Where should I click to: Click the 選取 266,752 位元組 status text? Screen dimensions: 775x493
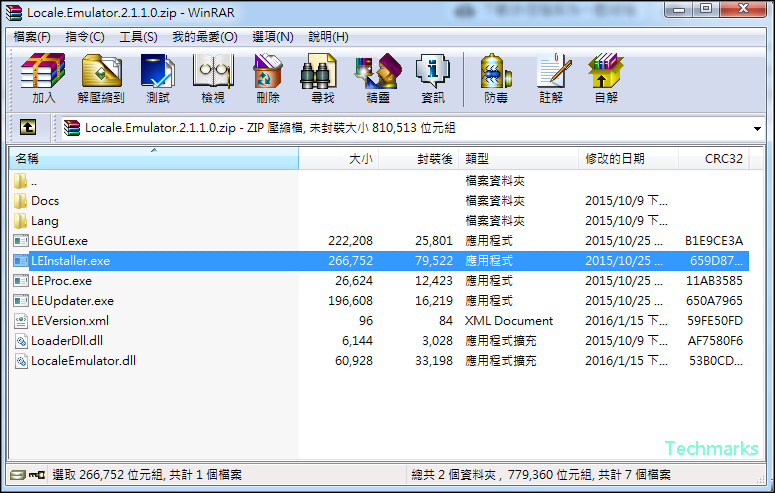(147, 475)
